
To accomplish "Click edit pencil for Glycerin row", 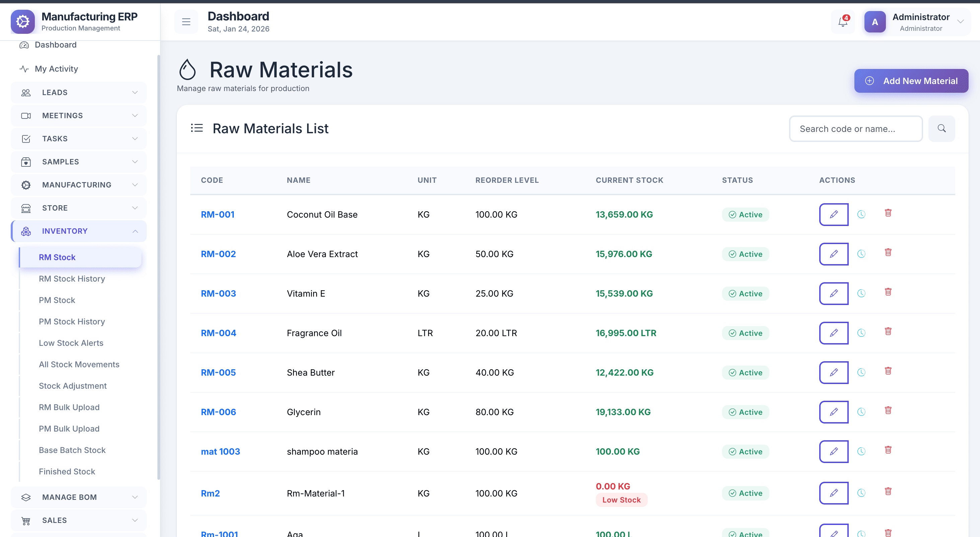I will pyautogui.click(x=834, y=412).
